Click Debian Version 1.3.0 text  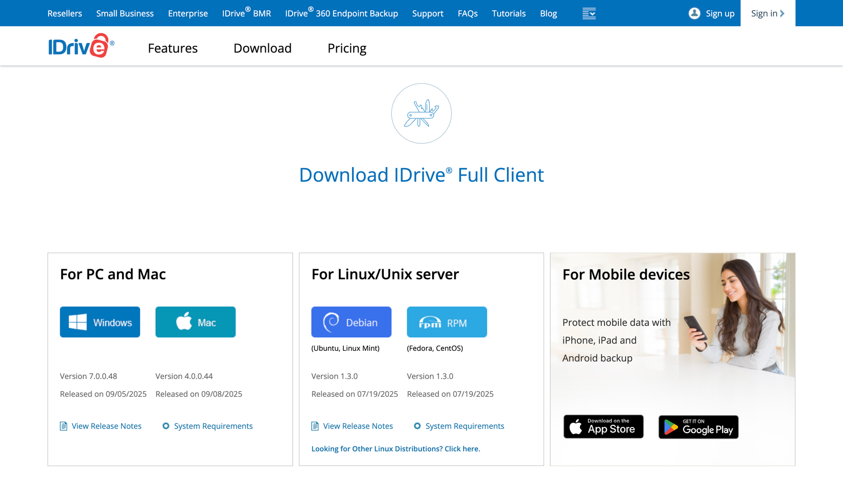[335, 376]
